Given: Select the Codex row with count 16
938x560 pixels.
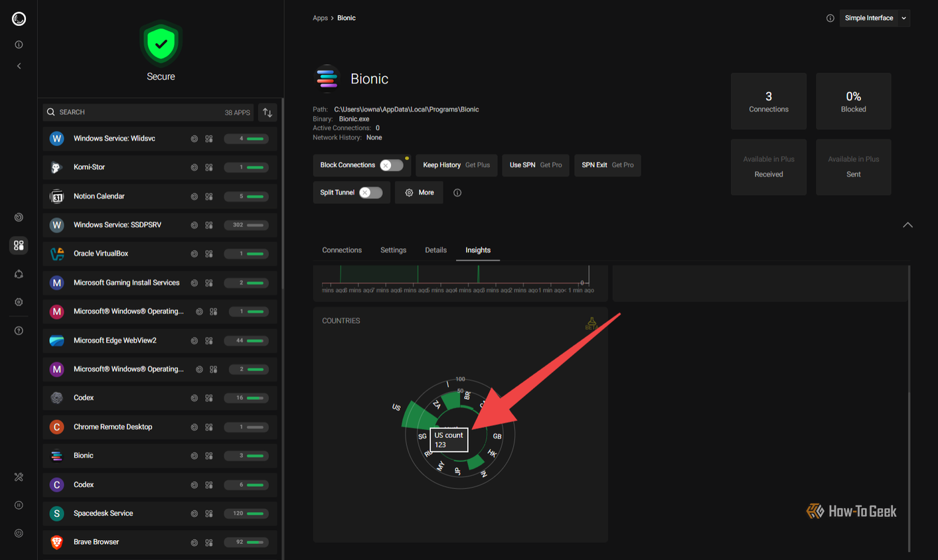Looking at the screenshot, I should (x=160, y=398).
